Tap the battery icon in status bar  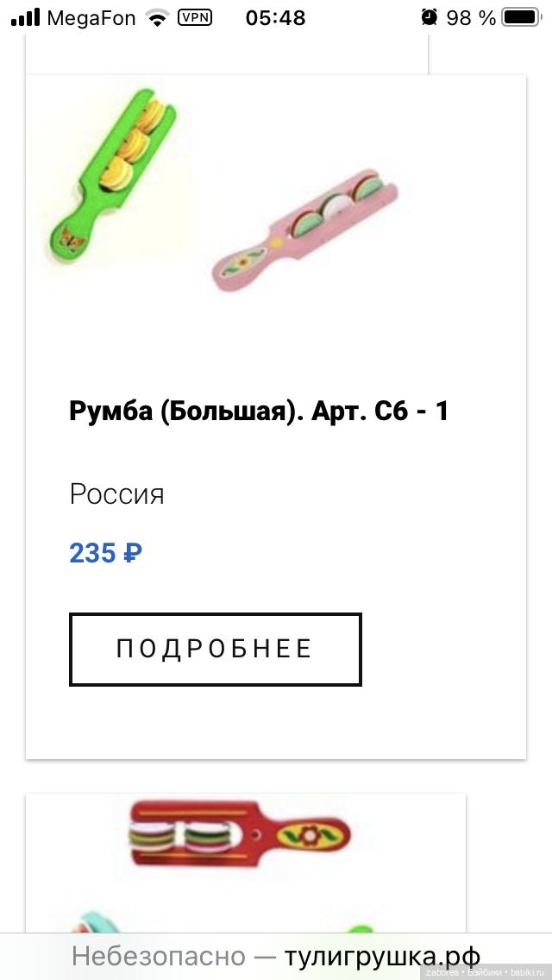520,17
